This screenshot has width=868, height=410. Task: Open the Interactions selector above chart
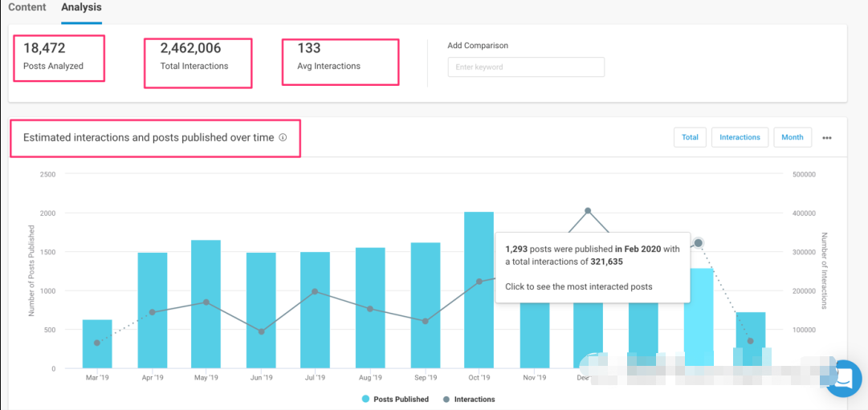pyautogui.click(x=740, y=137)
